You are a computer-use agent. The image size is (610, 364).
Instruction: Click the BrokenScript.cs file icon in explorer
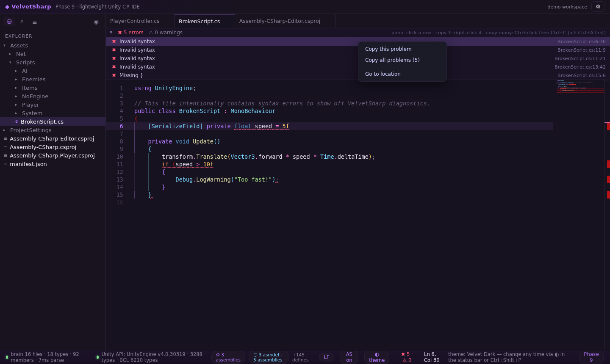pyautogui.click(x=17, y=121)
